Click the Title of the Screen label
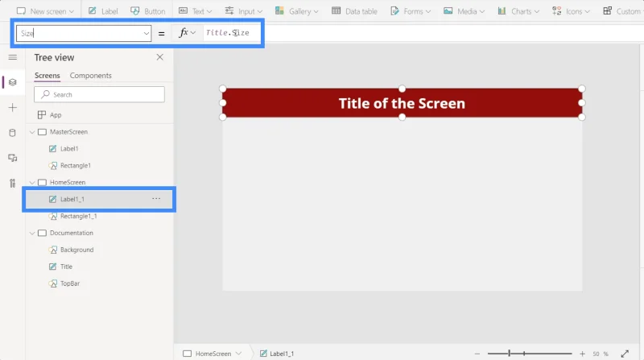The height and width of the screenshot is (360, 644). pos(402,103)
